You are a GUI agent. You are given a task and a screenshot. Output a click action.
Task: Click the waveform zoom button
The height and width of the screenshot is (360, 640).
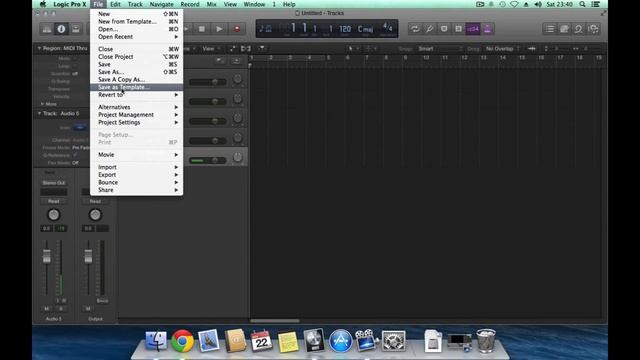coord(531,49)
